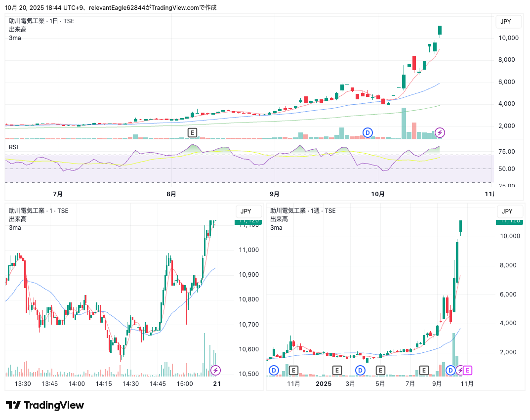Click the pink E marker on weekly chart

click(467, 370)
